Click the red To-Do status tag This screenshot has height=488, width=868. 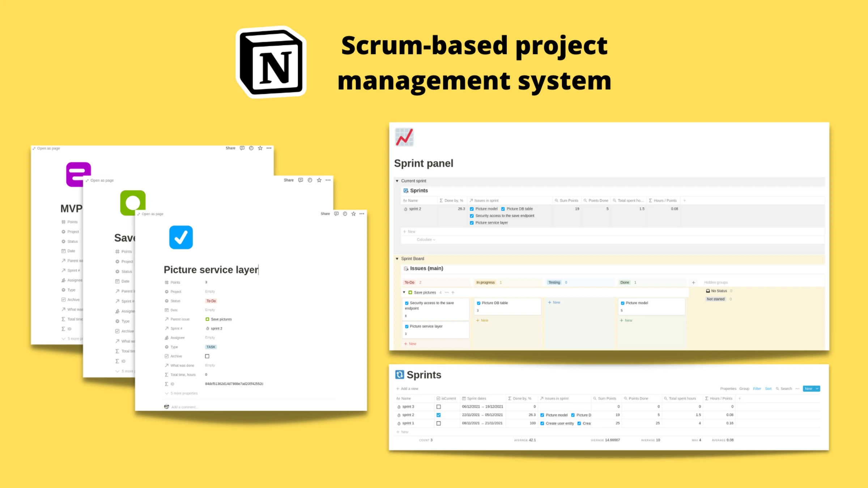click(x=210, y=301)
